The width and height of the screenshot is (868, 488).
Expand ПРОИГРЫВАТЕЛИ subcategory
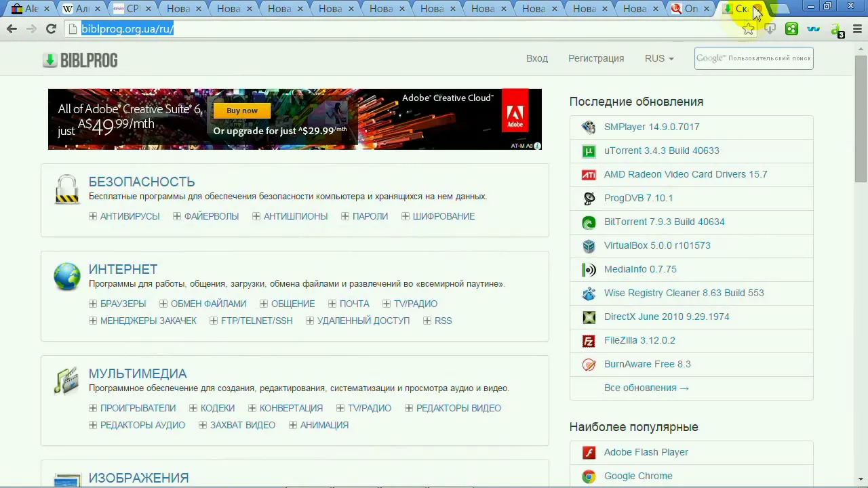pyautogui.click(x=93, y=408)
